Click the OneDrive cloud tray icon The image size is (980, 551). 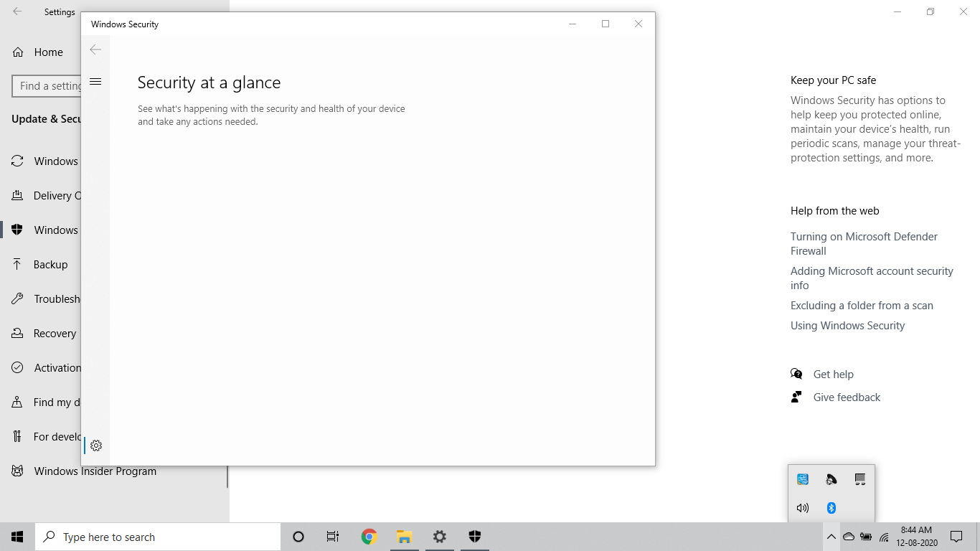(849, 537)
